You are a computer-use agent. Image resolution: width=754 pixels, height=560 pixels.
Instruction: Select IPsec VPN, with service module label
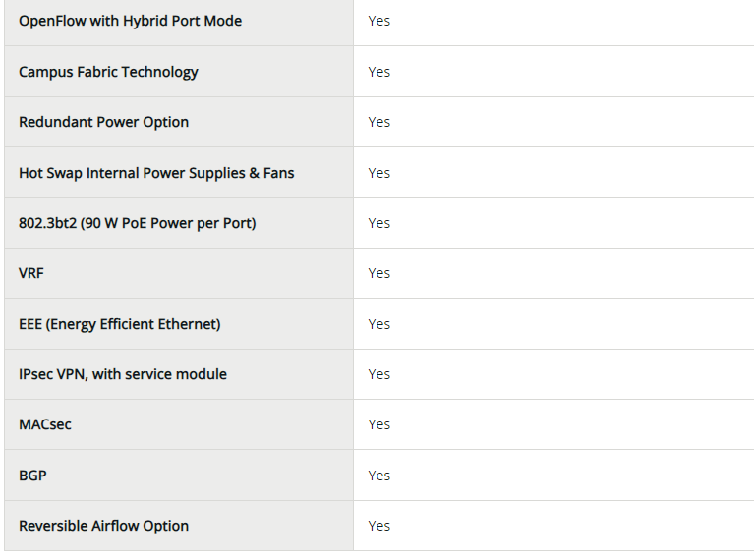tap(123, 374)
